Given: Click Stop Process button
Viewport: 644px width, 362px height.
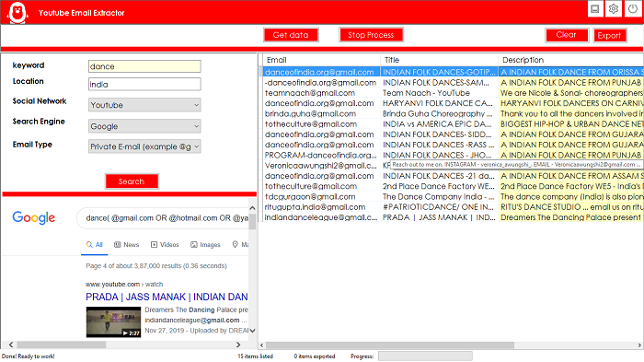Looking at the screenshot, I should click(371, 35).
